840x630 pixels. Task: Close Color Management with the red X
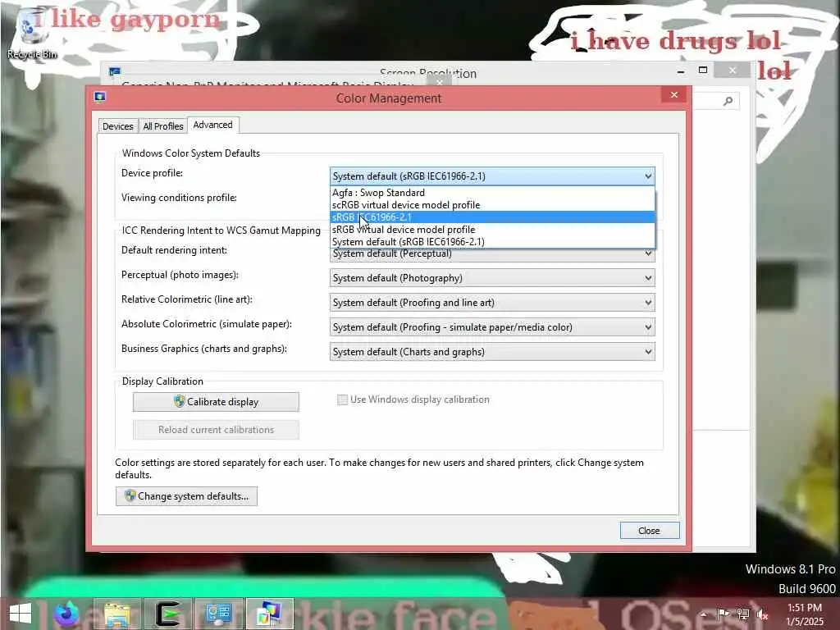point(674,95)
